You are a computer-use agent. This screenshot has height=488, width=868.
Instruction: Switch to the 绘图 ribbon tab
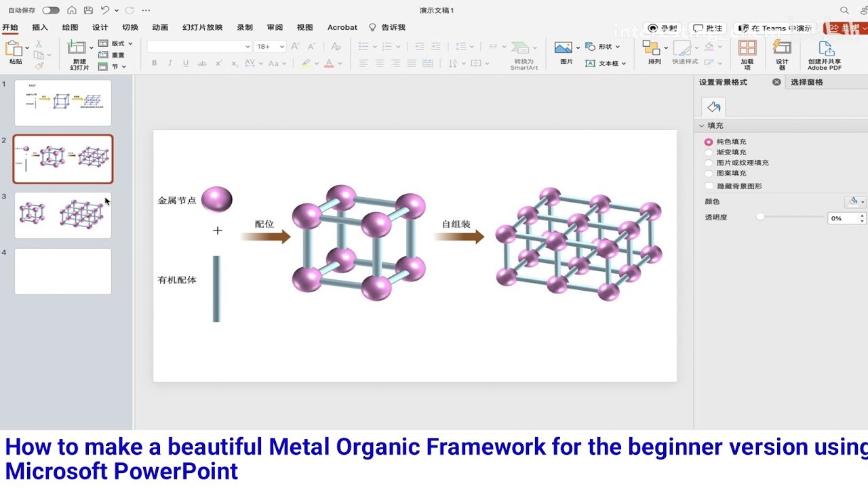click(x=70, y=28)
